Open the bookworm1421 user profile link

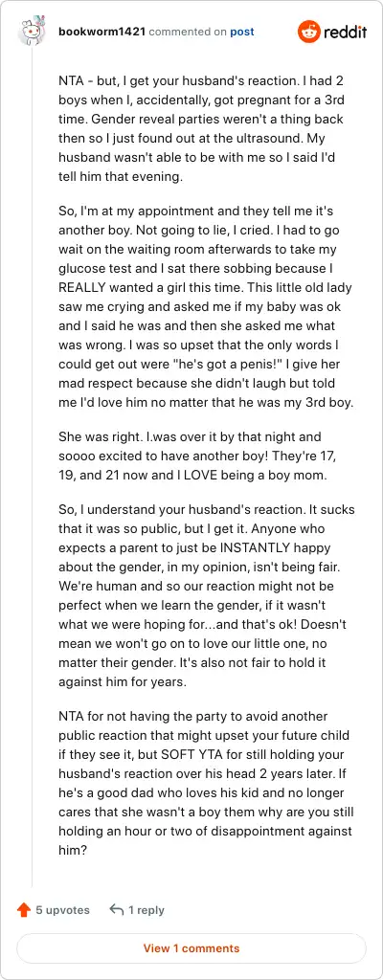(102, 32)
